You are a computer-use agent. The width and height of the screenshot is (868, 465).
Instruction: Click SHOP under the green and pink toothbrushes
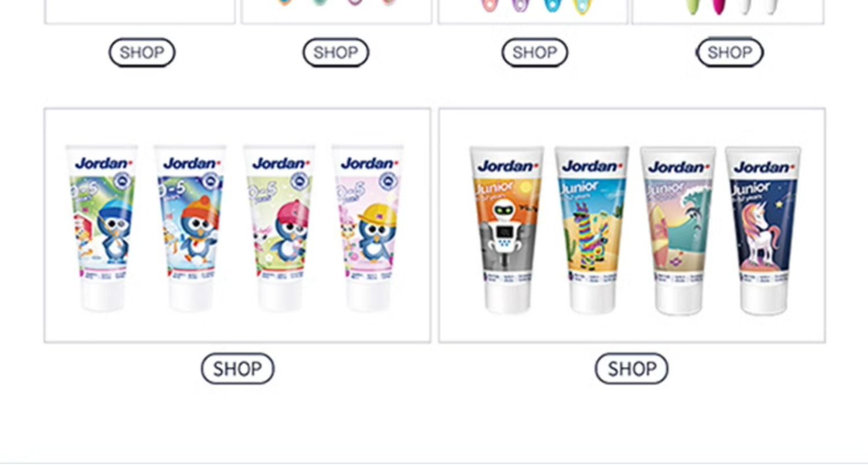pos(730,53)
